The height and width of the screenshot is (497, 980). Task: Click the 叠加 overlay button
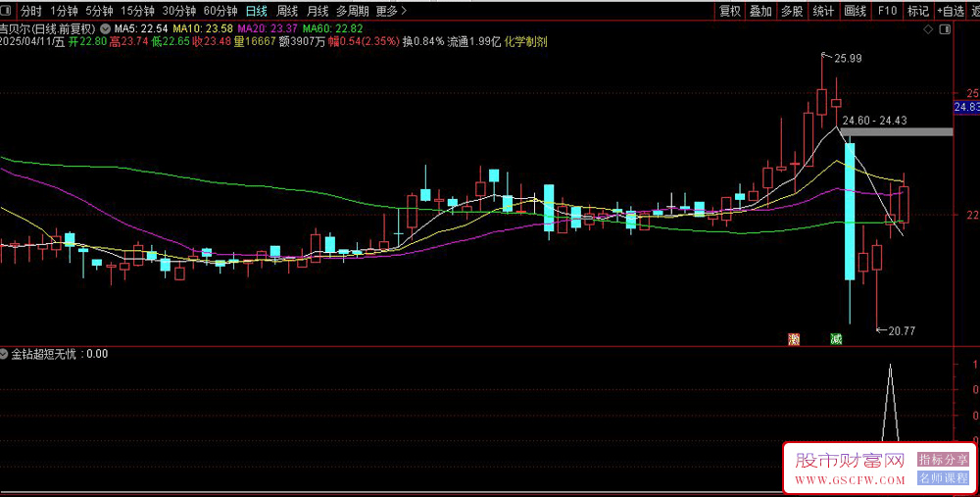point(760,11)
